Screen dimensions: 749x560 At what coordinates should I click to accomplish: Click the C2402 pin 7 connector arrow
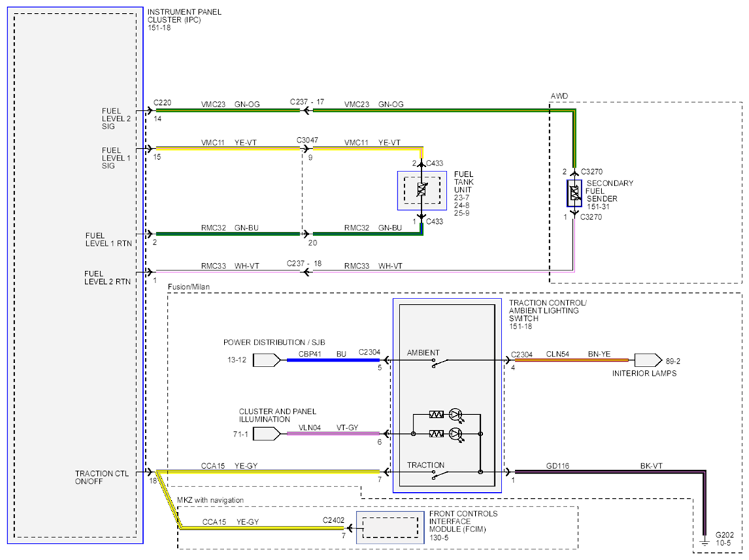point(350,528)
